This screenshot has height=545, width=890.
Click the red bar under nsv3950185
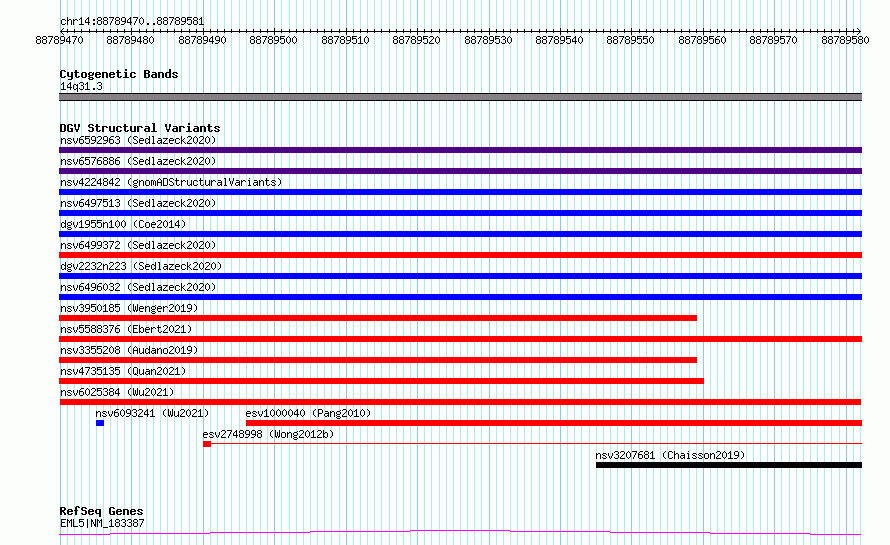378,318
